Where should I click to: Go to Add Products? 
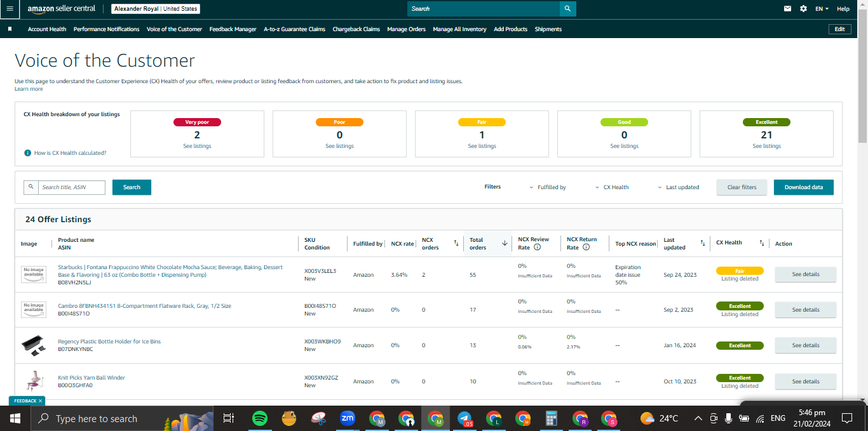(510, 29)
